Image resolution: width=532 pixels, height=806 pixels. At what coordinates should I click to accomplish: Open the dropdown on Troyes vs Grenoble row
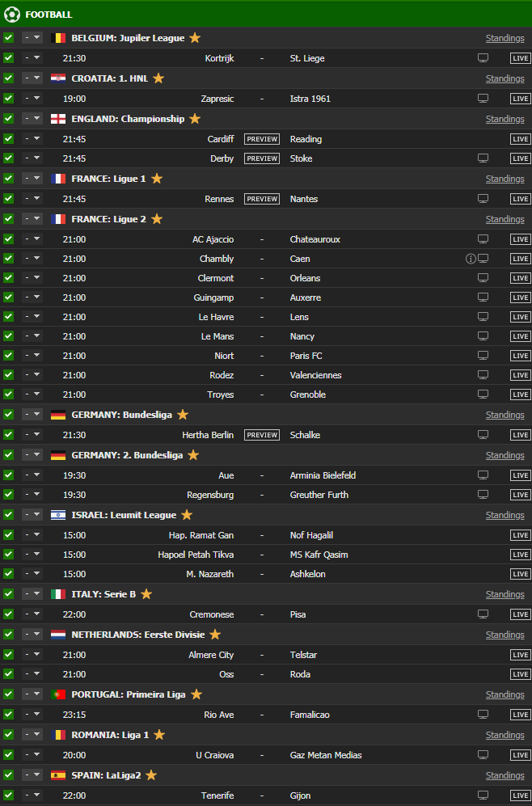pyautogui.click(x=32, y=395)
